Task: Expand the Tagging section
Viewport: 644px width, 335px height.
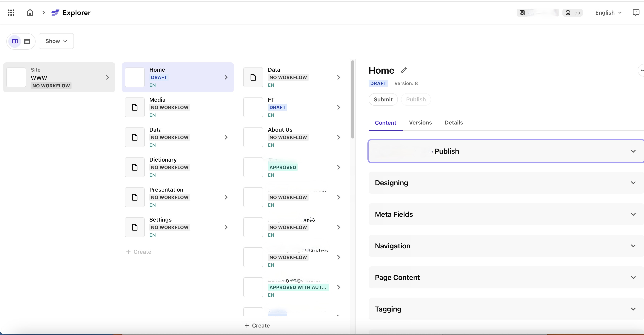Action: click(506, 309)
